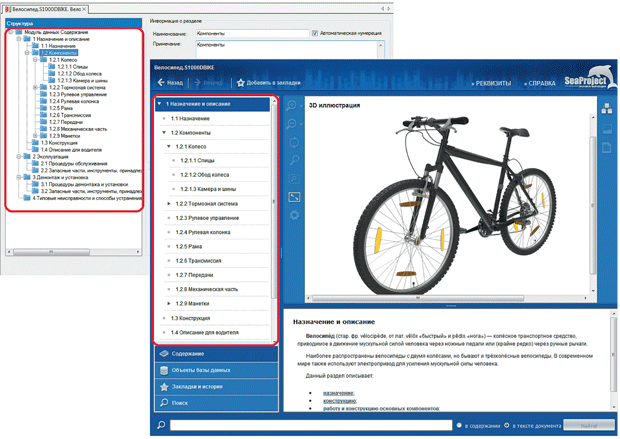The height and width of the screenshot is (439, 620).
Task: Activate the fit-to-window tool
Action: click(x=294, y=197)
